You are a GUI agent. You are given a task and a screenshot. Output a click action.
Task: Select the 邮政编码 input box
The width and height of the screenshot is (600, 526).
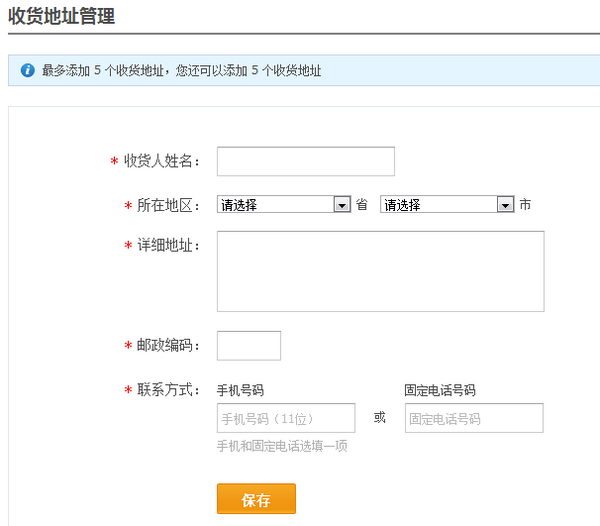click(249, 345)
